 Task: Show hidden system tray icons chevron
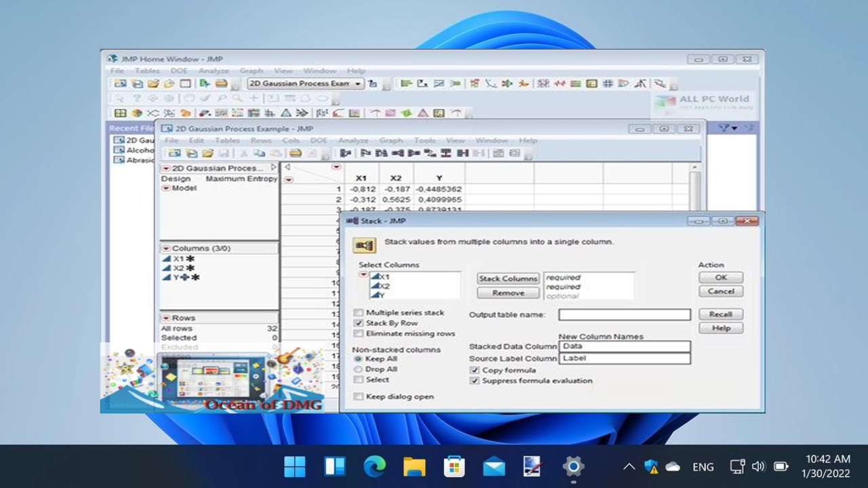click(629, 466)
